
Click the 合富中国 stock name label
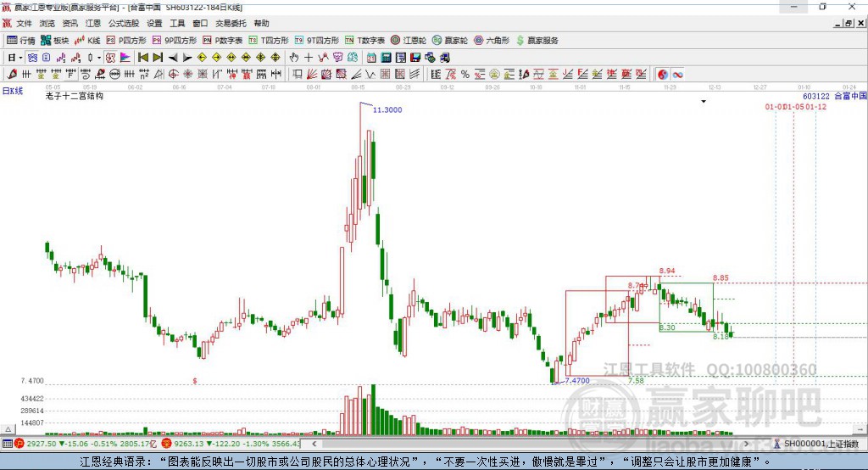point(850,97)
